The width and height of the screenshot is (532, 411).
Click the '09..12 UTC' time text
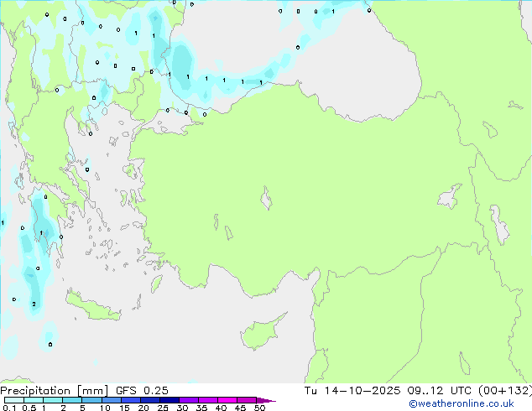coord(440,391)
